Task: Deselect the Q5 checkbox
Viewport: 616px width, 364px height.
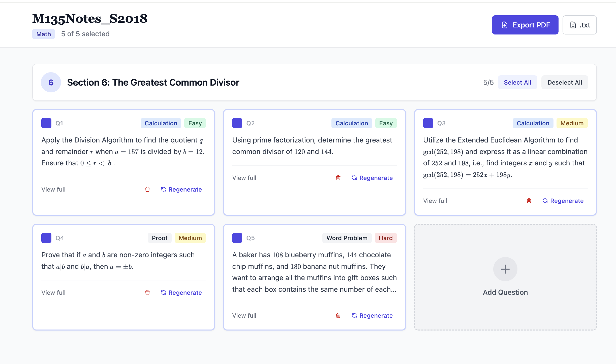Action: (x=237, y=238)
